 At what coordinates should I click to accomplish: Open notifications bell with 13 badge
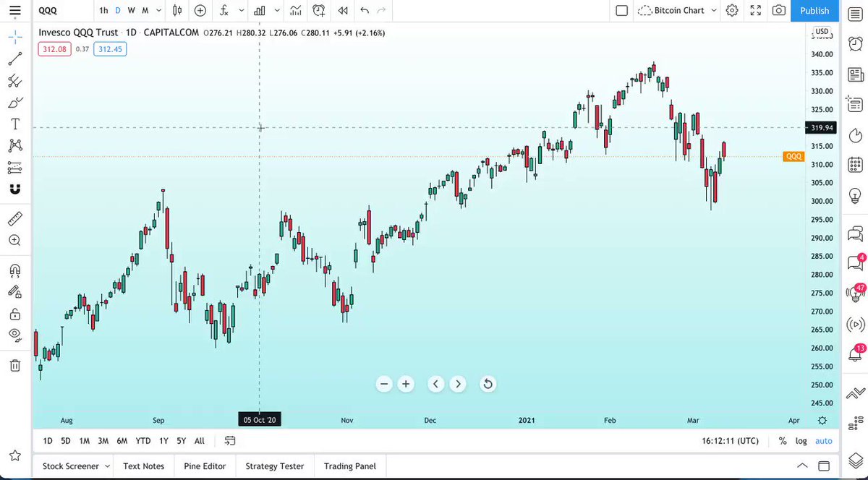[x=854, y=353]
